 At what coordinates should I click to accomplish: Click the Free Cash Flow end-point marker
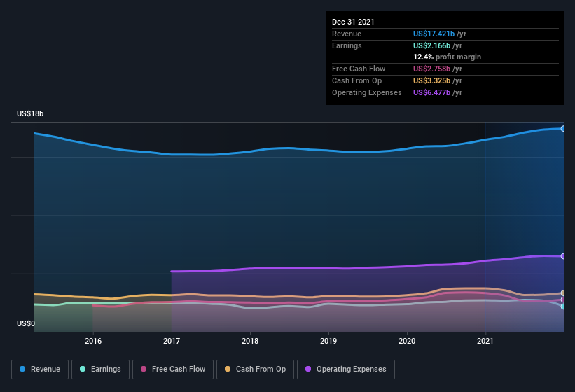tap(562, 300)
